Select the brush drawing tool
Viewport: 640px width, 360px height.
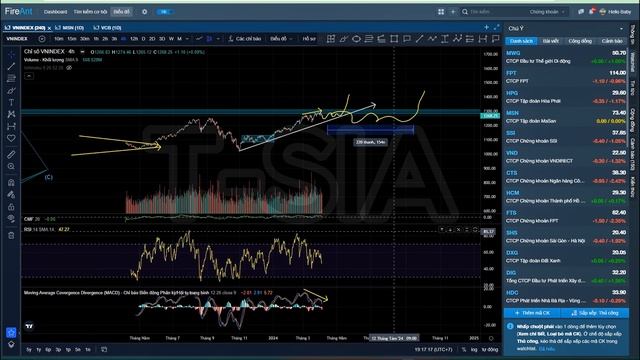(x=11, y=90)
